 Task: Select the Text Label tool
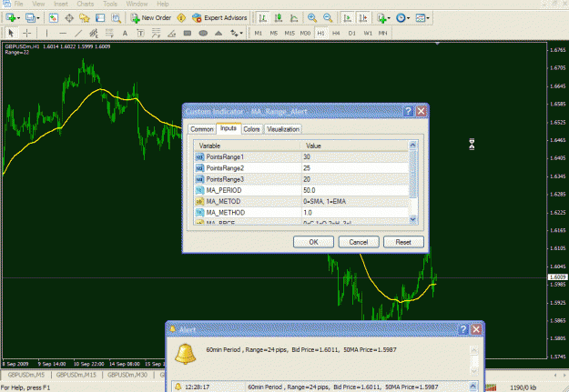[140, 33]
